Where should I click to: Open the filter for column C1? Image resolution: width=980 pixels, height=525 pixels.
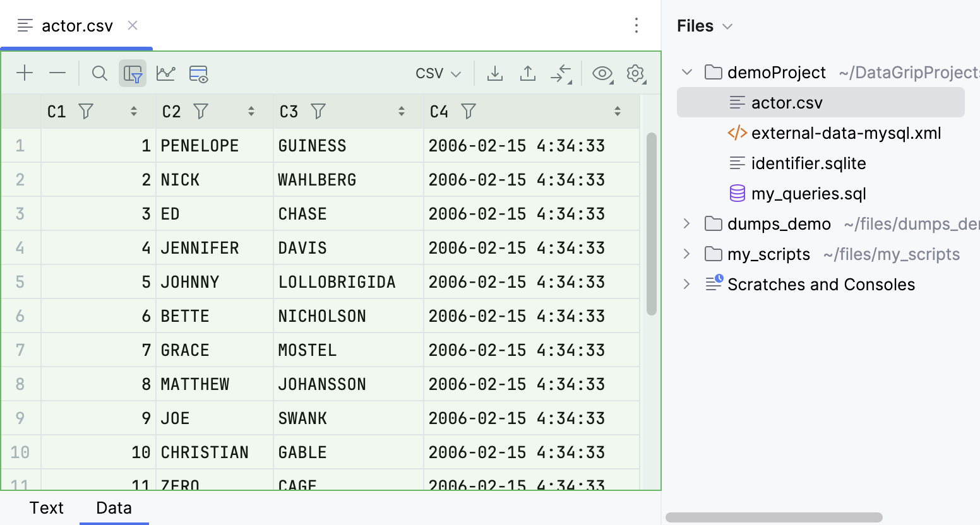click(x=86, y=111)
